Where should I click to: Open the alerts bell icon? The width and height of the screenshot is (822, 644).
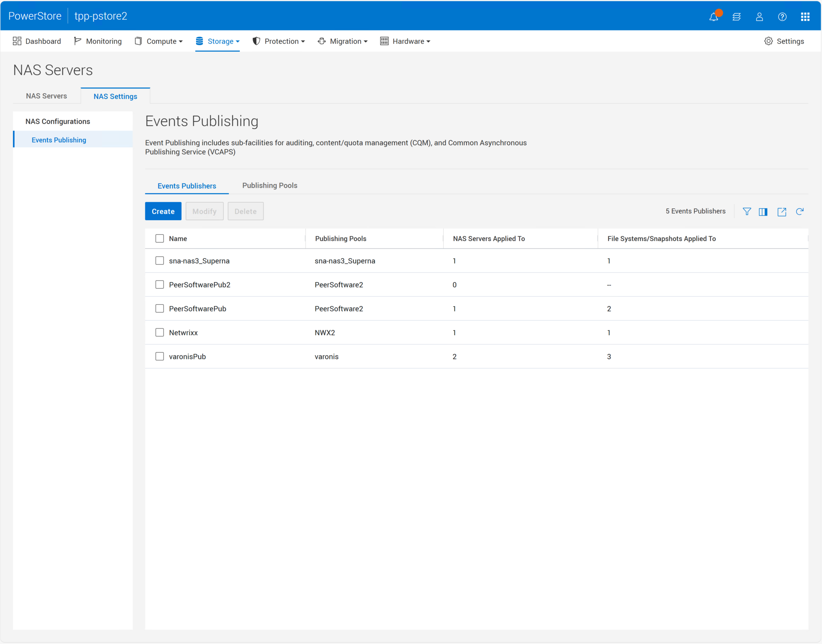713,17
